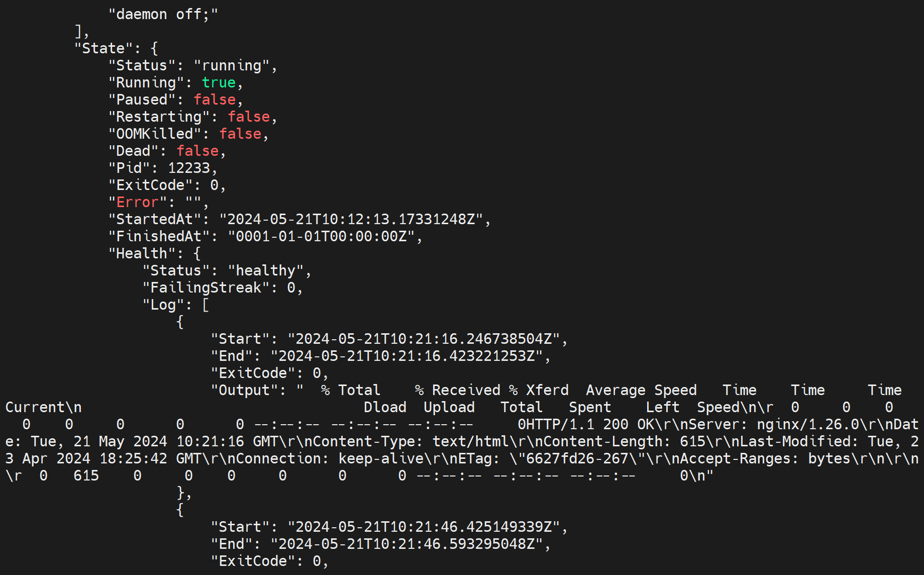Click the "Log" key

pos(163,305)
